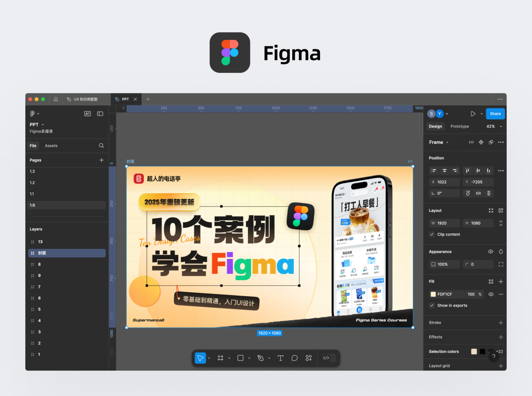Viewport: 532px width, 396px height.
Task: Select the Rectangle shape tool
Action: point(240,358)
